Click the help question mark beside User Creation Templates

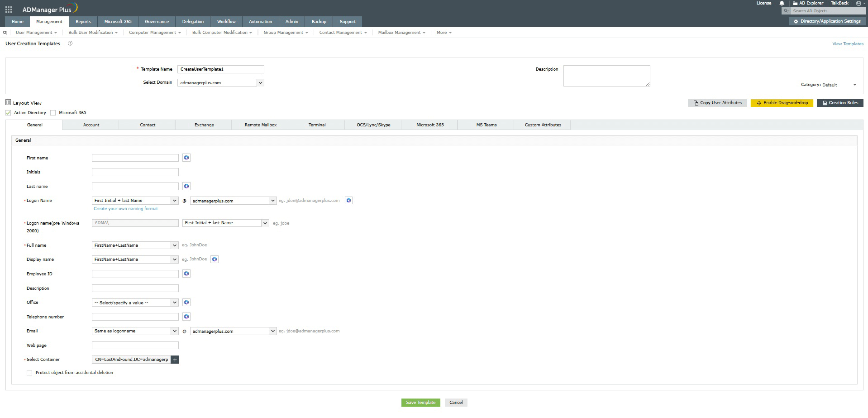[70, 43]
